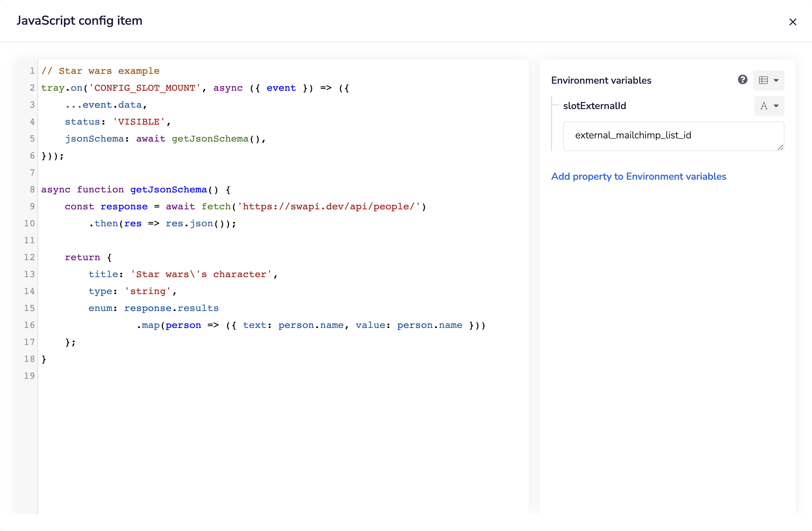The height and width of the screenshot is (531, 812).
Task: Place cursor on the swapi.dev URL string
Action: coord(330,207)
